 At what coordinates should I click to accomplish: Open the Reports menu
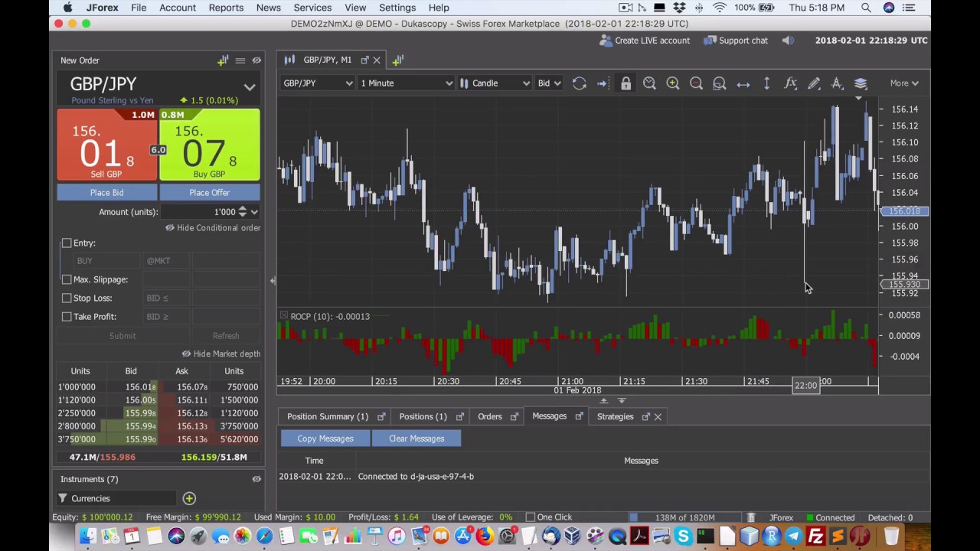(x=226, y=8)
